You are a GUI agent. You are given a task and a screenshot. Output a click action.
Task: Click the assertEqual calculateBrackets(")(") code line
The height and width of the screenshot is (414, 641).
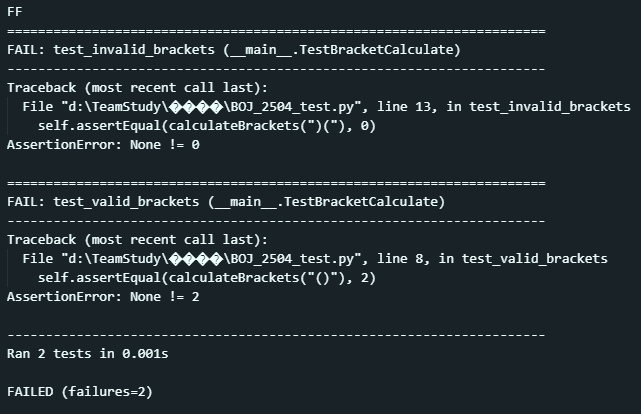point(207,126)
